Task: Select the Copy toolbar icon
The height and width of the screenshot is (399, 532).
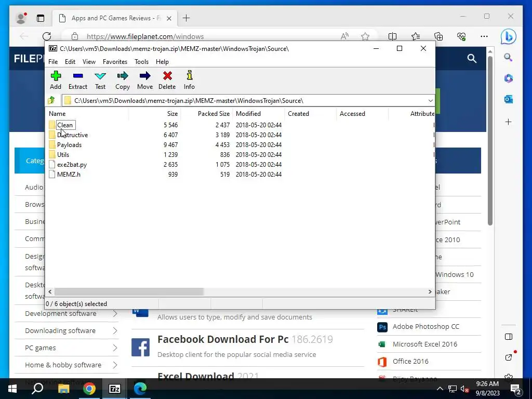Action: pos(123,76)
